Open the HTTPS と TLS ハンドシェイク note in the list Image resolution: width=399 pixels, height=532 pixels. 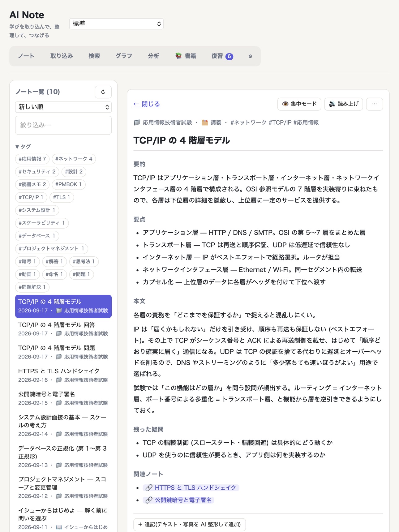(63, 375)
